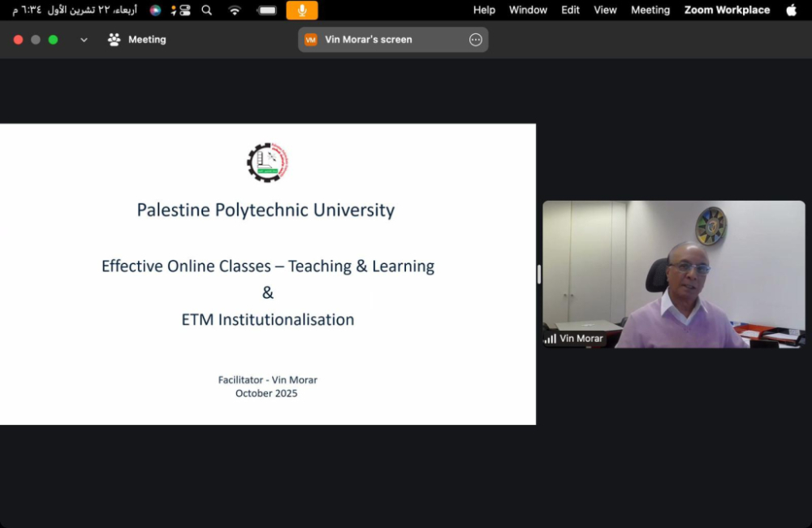The image size is (812, 528).
Task: Grab the divider handle between slide and video
Action: click(x=539, y=275)
